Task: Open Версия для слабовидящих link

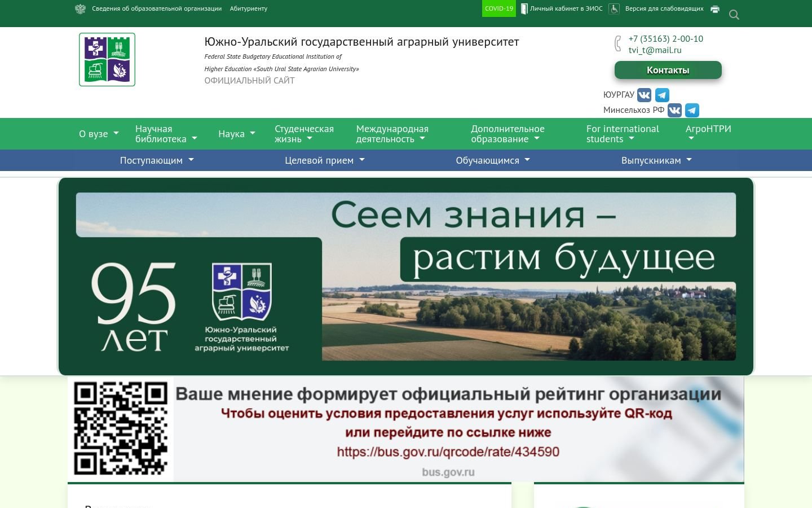Action: (x=664, y=8)
